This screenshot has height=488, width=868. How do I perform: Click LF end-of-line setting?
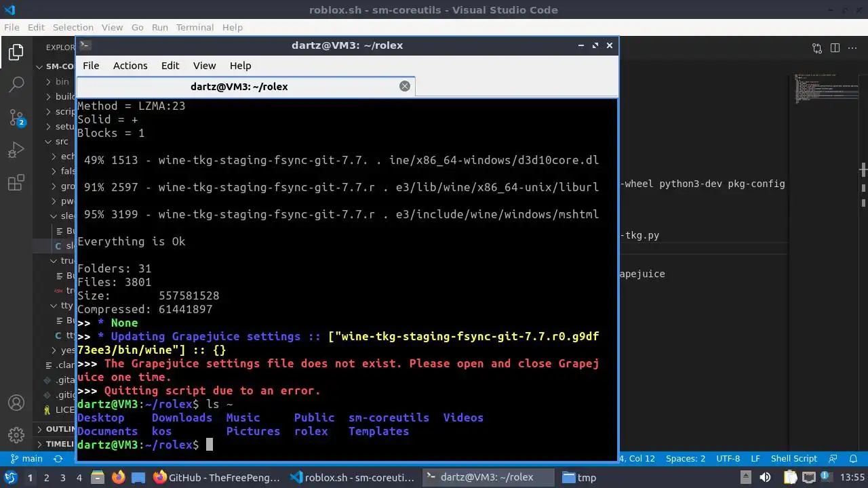[x=755, y=459]
